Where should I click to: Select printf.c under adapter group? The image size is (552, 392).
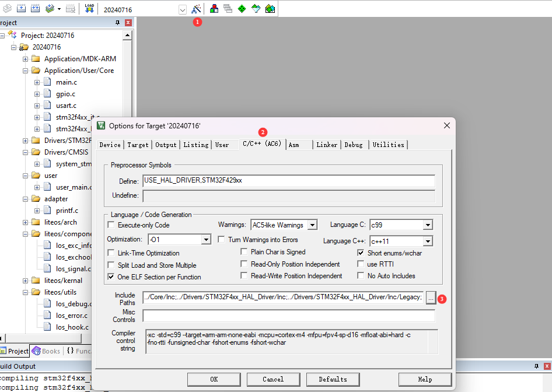tap(67, 211)
